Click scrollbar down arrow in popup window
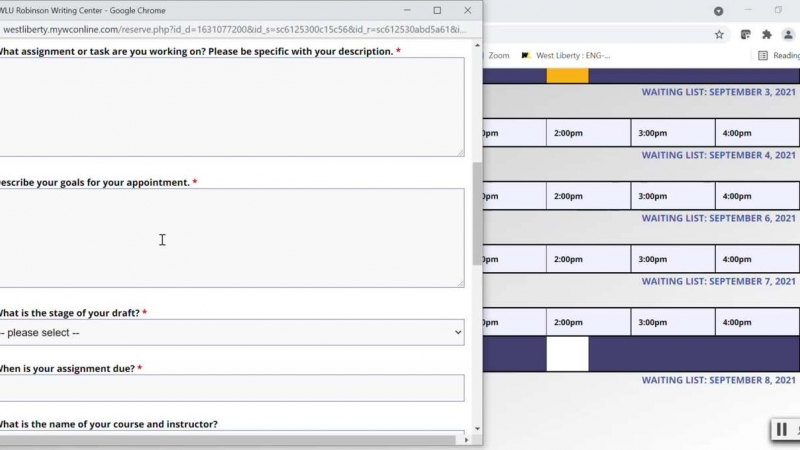The width and height of the screenshot is (800, 450). click(x=476, y=429)
